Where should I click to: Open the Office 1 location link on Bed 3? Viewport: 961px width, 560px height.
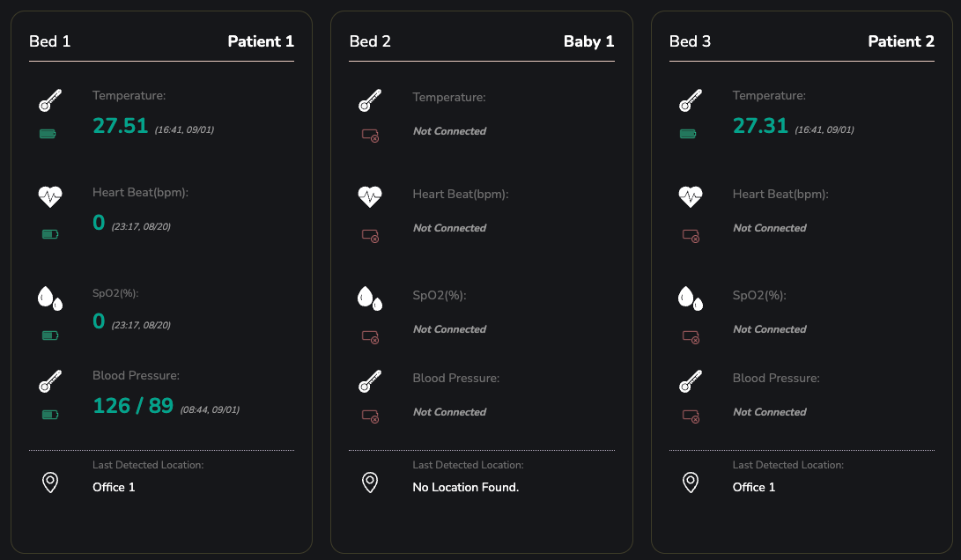point(753,487)
